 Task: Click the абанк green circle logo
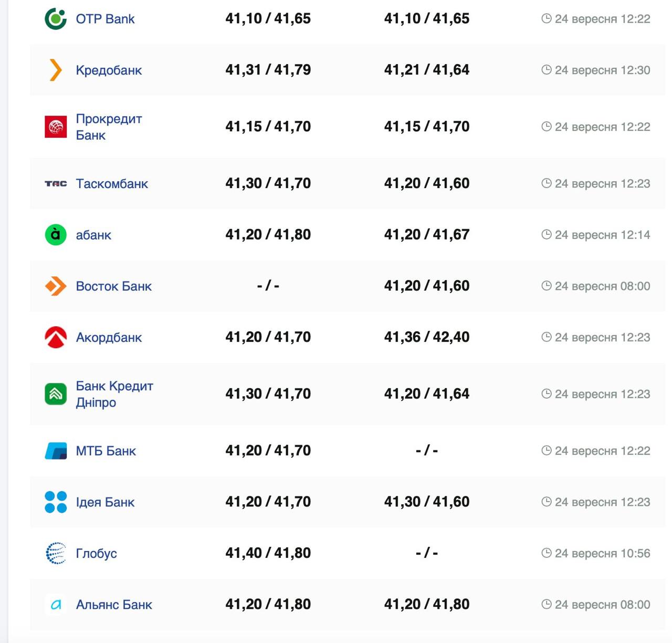56,234
